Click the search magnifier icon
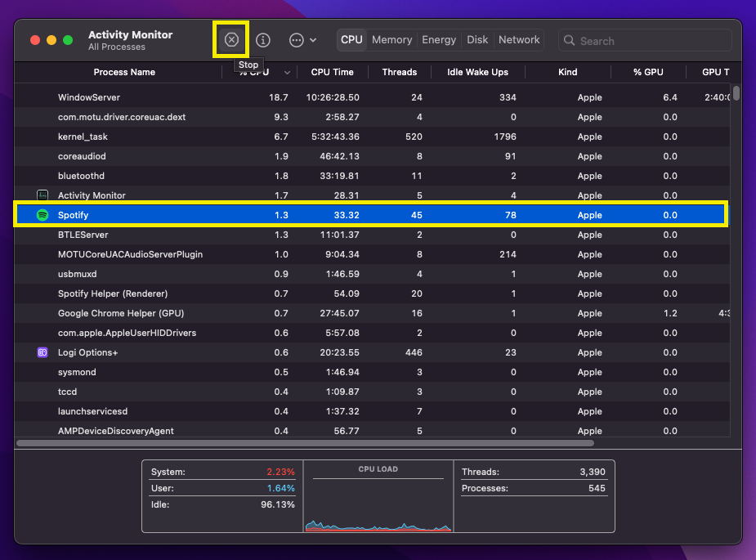This screenshot has height=560, width=756. [570, 41]
